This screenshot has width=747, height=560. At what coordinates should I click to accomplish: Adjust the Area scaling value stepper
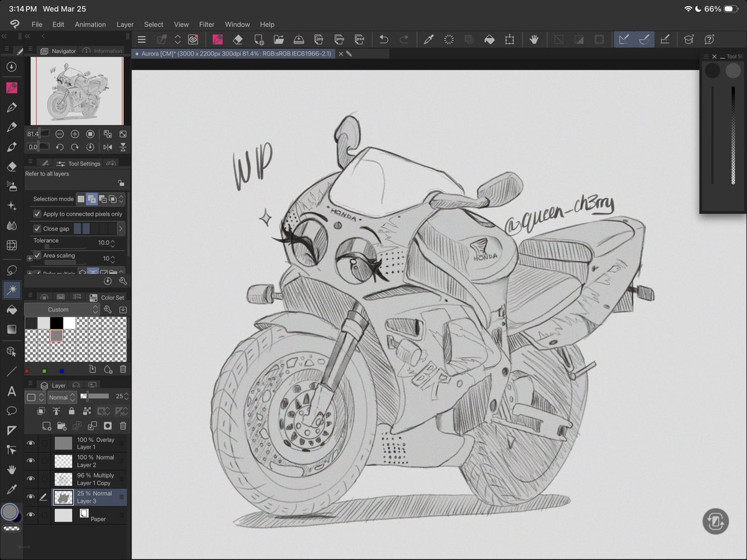(x=114, y=258)
